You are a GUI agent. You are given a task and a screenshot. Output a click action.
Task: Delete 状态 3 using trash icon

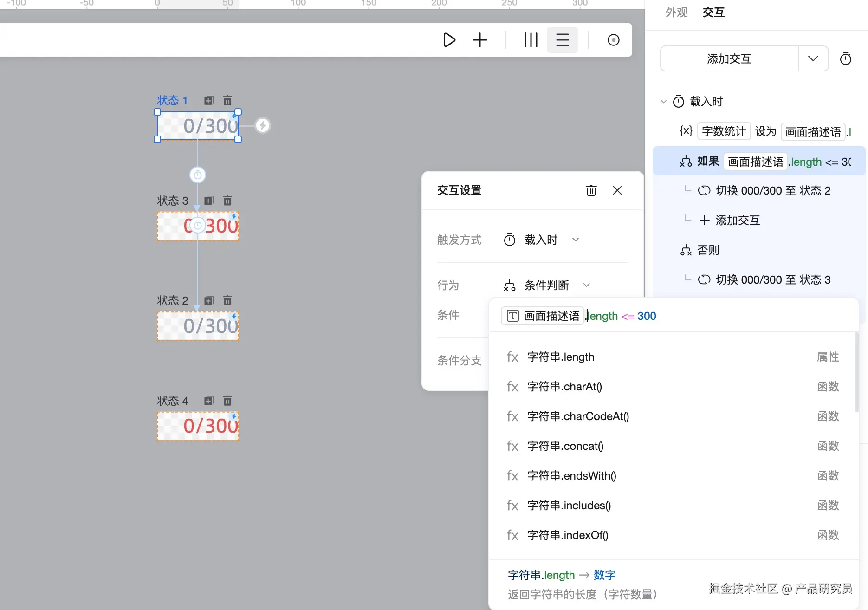point(227,201)
